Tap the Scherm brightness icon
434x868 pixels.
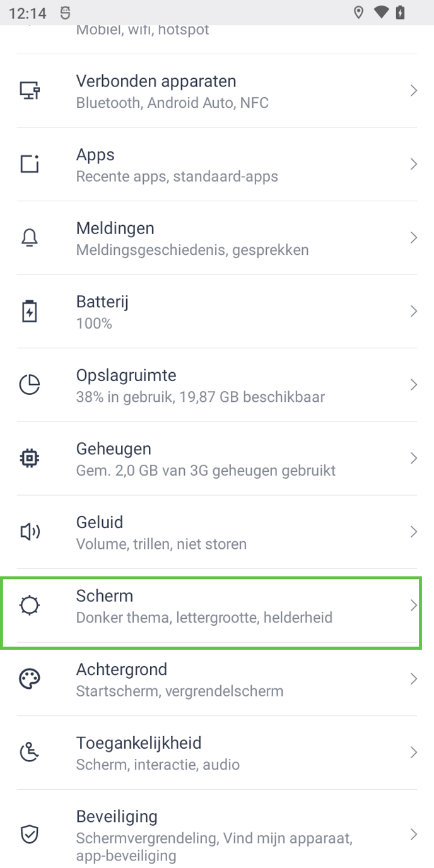(30, 606)
